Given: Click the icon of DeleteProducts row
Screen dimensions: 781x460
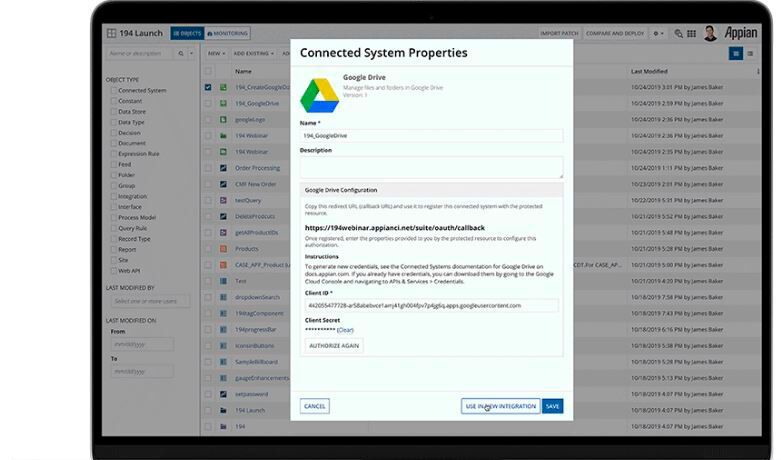Looking at the screenshot, I should (223, 217).
